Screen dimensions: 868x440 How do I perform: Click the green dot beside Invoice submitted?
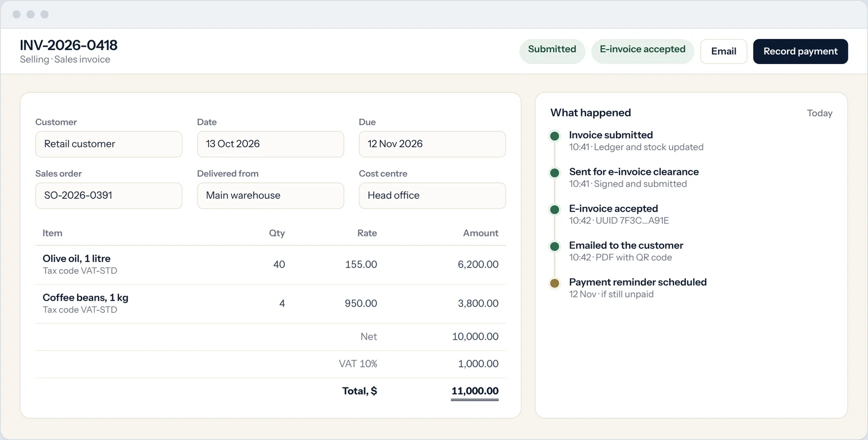click(x=554, y=136)
